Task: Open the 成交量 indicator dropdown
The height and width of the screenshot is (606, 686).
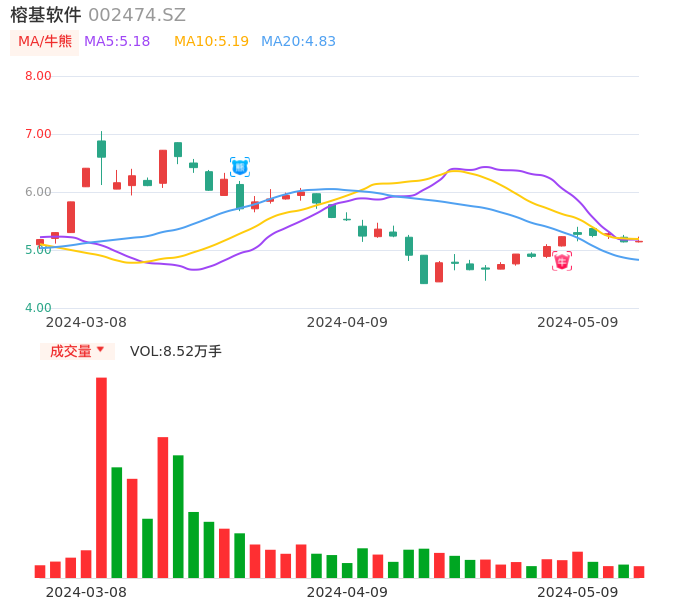Action: click(x=77, y=351)
